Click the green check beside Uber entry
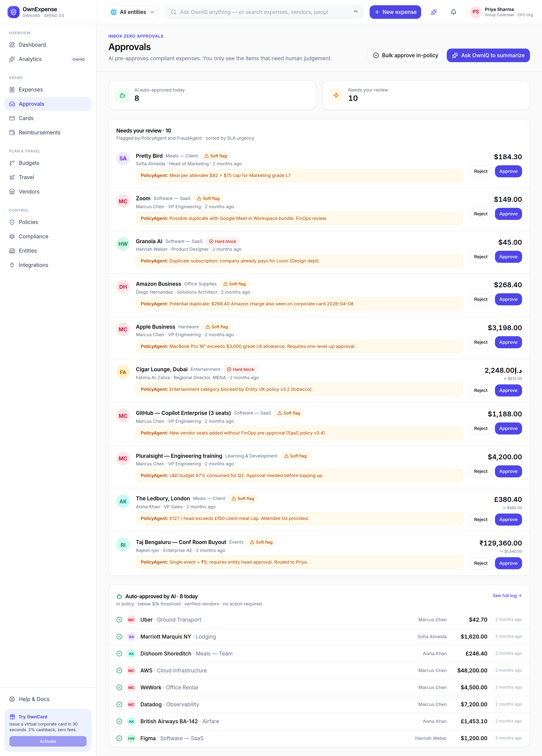Image resolution: width=542 pixels, height=756 pixels. tap(119, 620)
